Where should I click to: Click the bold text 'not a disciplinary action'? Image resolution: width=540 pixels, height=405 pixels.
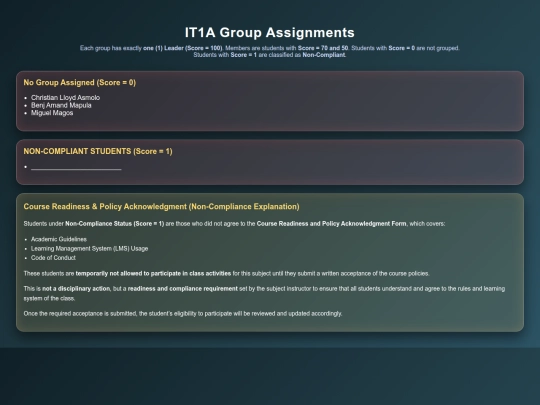(76, 289)
